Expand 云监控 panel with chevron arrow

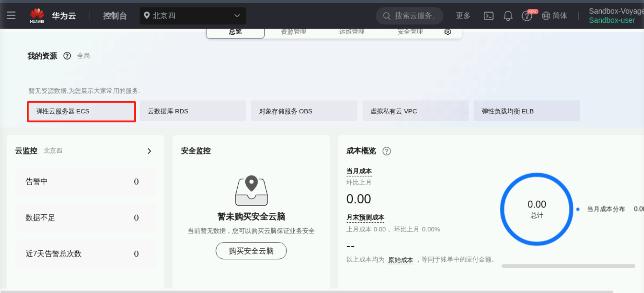150,151
